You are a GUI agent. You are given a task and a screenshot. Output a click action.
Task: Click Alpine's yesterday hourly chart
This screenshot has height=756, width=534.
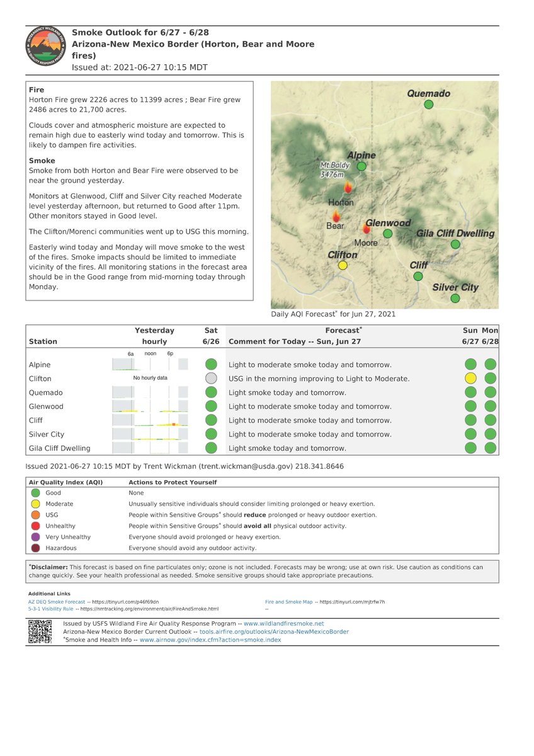pos(150,364)
